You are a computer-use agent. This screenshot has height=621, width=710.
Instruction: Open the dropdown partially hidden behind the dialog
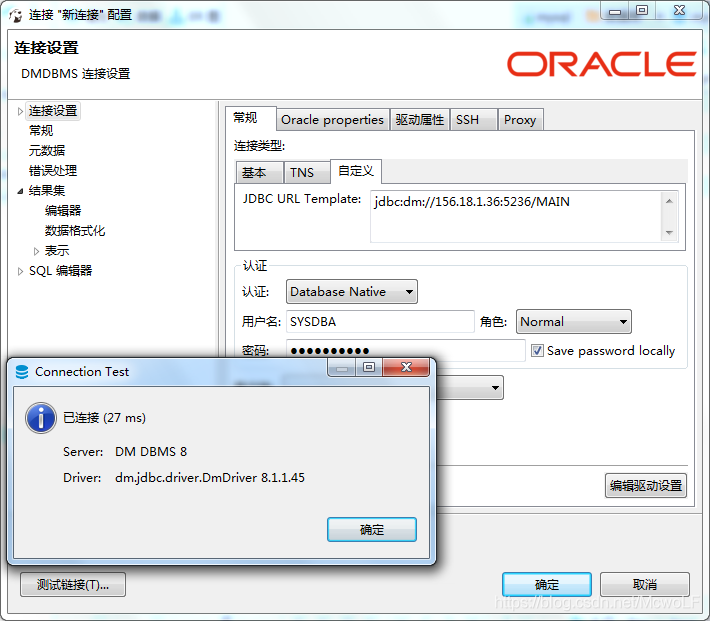pos(495,388)
